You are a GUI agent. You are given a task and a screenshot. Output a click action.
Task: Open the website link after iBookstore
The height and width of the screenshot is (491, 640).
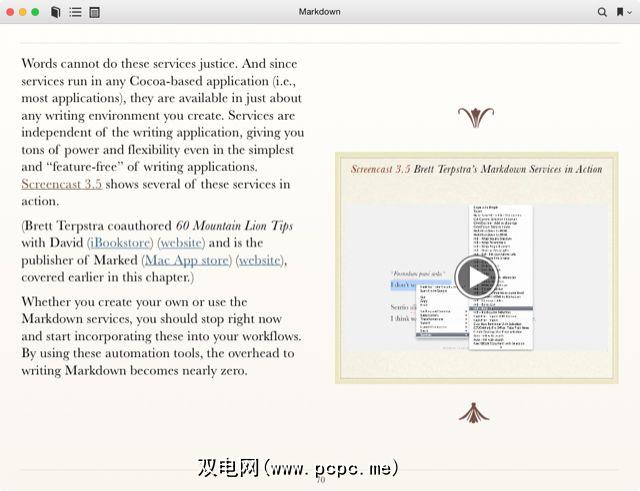click(181, 243)
